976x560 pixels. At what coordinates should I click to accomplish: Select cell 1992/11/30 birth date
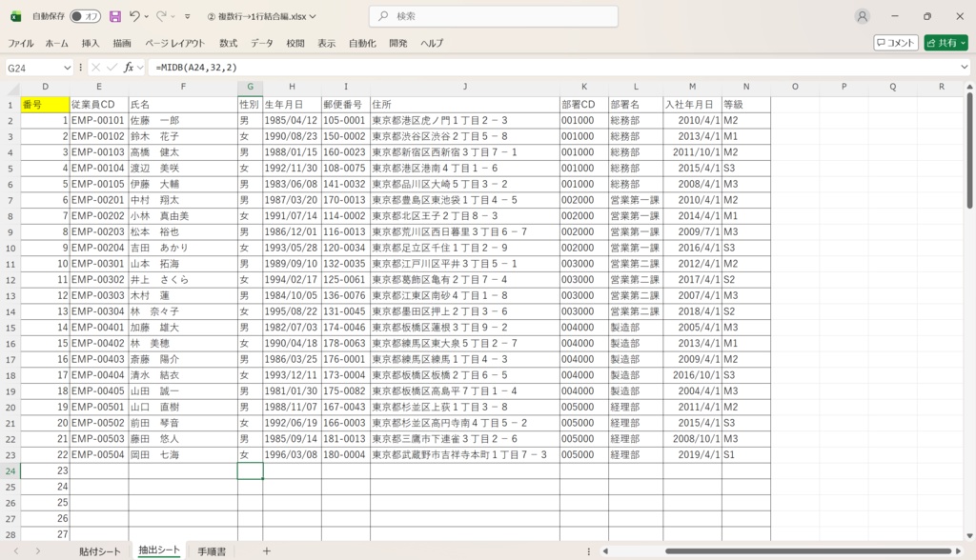[292, 168]
